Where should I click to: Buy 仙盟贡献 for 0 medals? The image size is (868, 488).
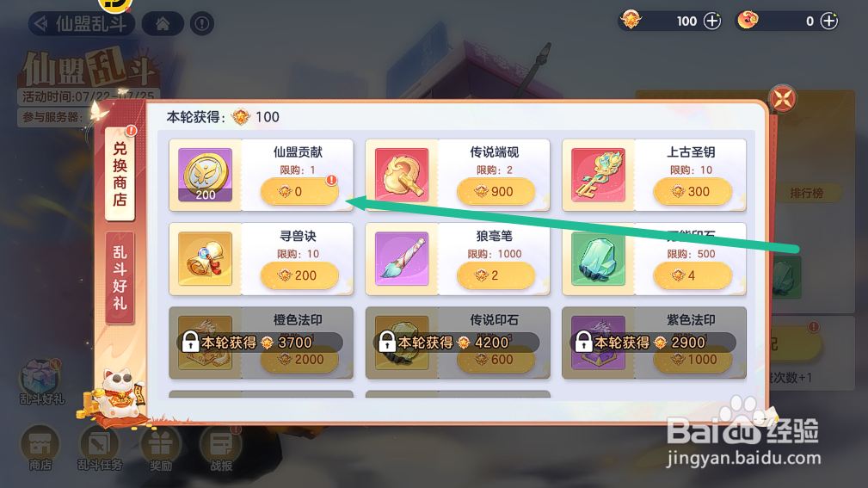coord(299,192)
